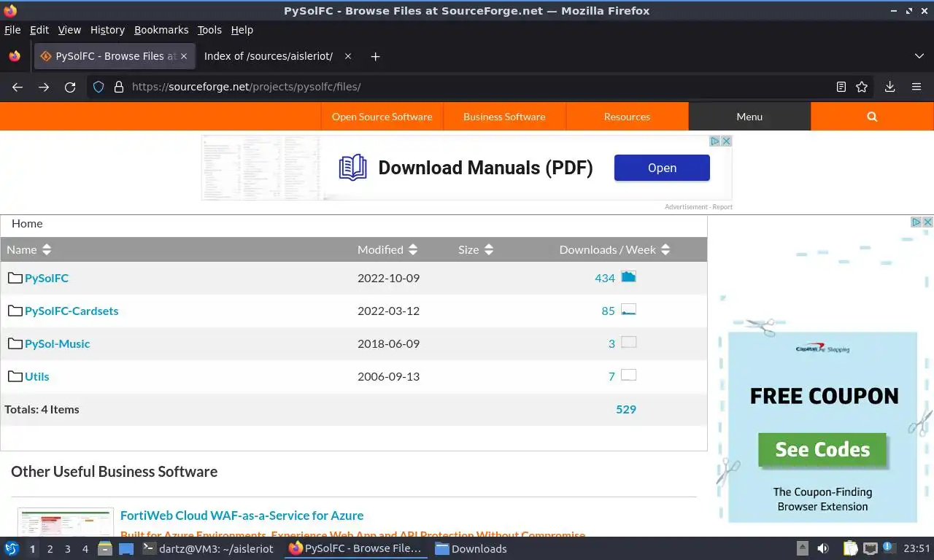
Task: Click the Advertisement - Report link
Action: click(x=698, y=207)
